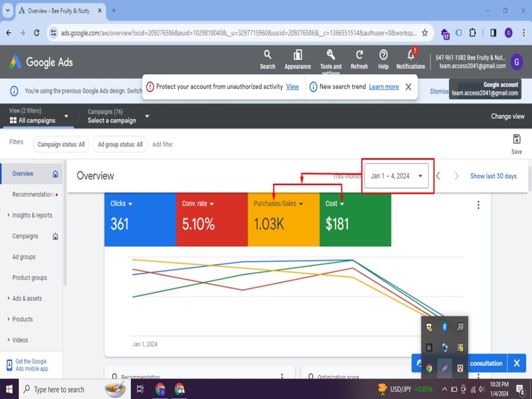
Task: Go to previous date range arrow
Action: [x=438, y=176]
